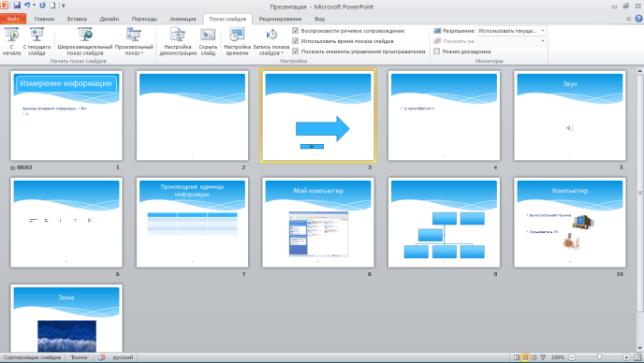Toggle Использовать время показа слайдов checkbox

295,40
